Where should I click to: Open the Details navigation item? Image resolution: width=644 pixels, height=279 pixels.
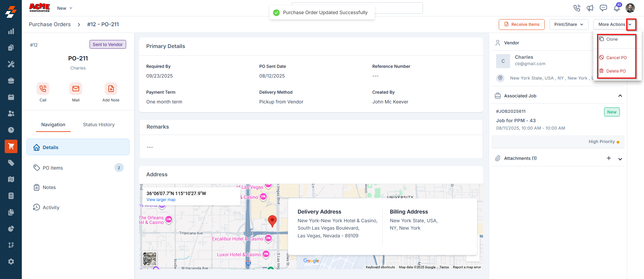pos(78,147)
